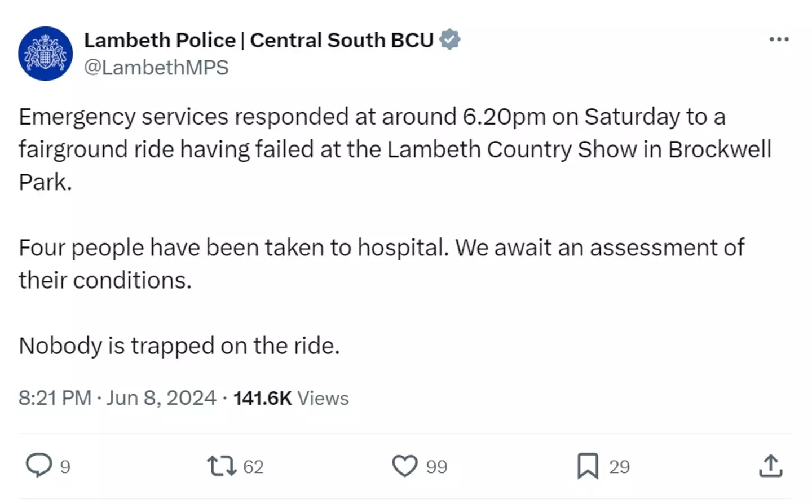
Task: Click the bookmark count of 29
Action: click(619, 467)
